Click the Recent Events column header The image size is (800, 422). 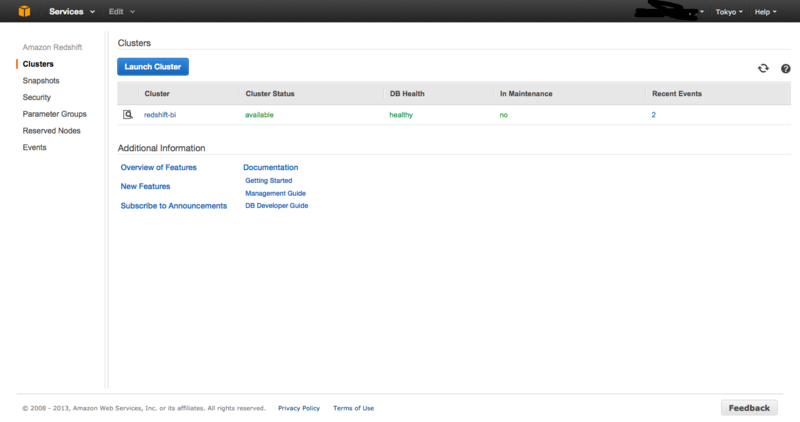[677, 94]
